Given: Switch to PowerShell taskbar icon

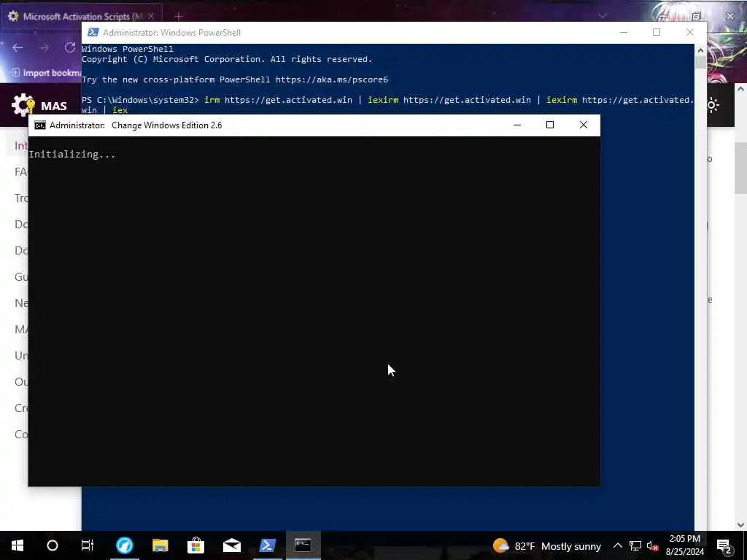Looking at the screenshot, I should (267, 545).
